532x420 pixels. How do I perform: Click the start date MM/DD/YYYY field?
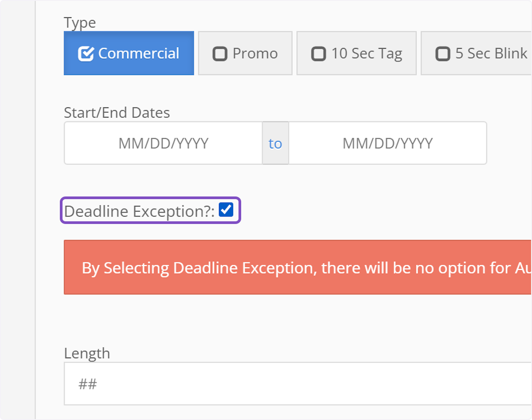163,143
